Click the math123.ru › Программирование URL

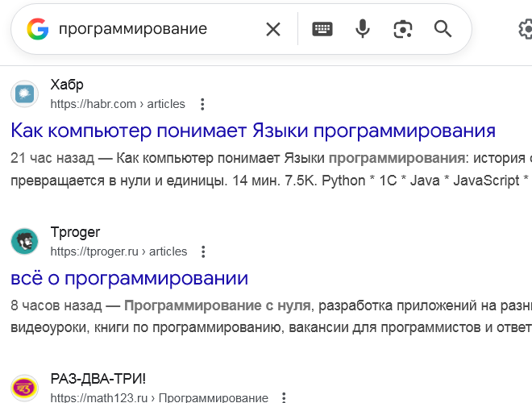tap(160, 397)
